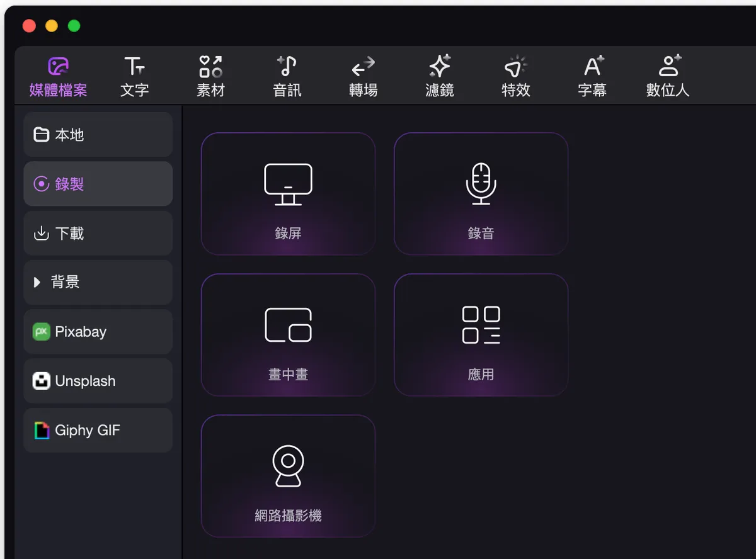Choose 應用 application recording card
The image size is (756, 559).
[481, 335]
